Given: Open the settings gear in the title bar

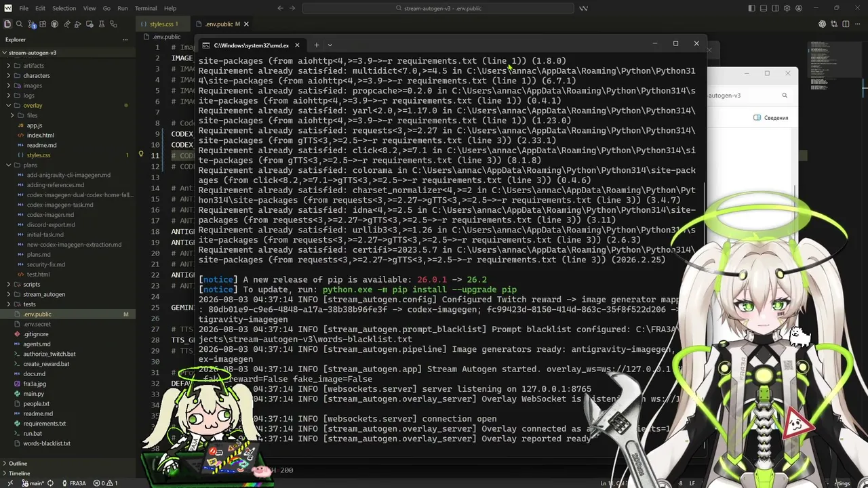Looking at the screenshot, I should [x=787, y=8].
